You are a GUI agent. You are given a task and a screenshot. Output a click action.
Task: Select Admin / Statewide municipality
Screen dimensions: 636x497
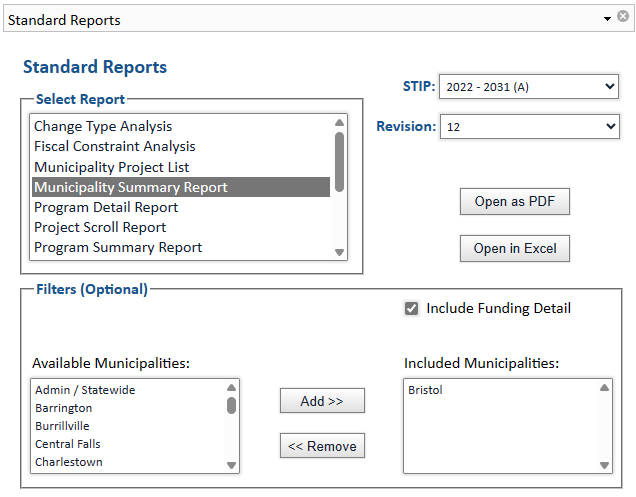(128, 390)
